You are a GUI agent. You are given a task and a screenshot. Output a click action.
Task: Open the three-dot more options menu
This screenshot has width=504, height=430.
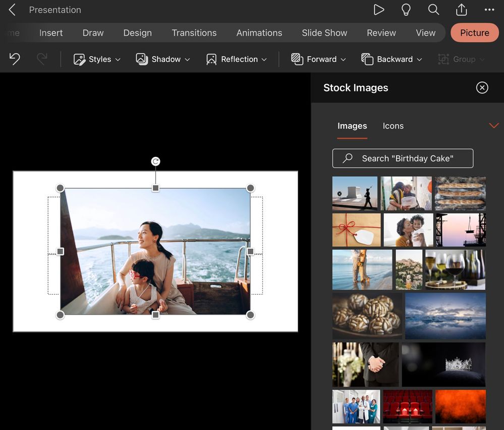(489, 10)
